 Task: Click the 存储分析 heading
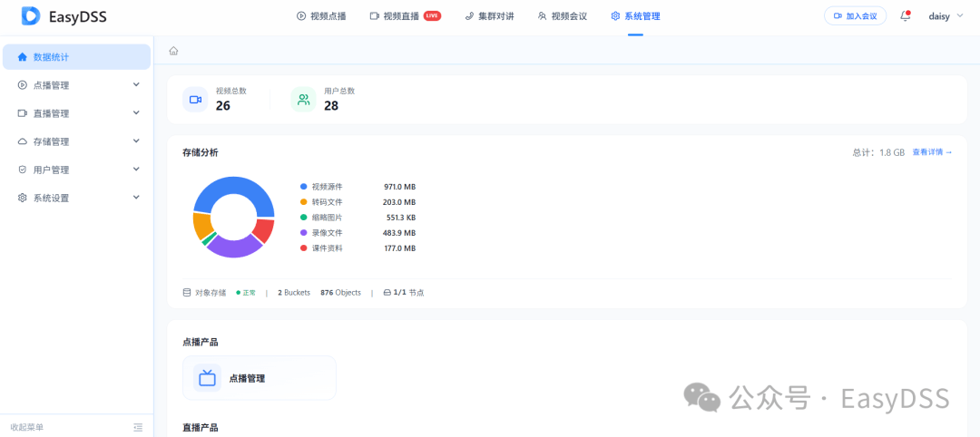[x=201, y=152]
